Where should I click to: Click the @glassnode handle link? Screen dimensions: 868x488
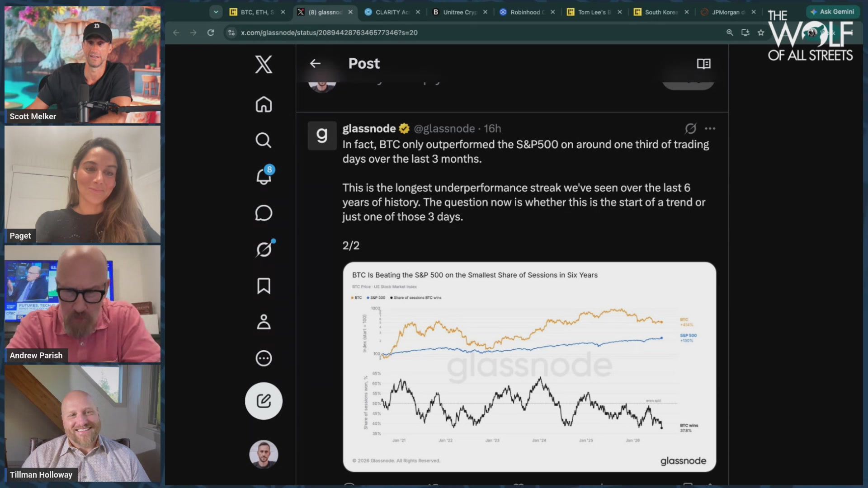444,129
